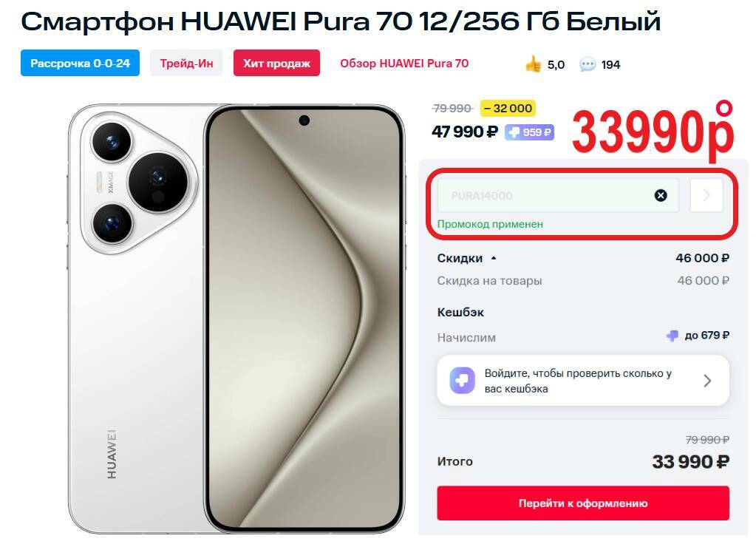Click the purple cashback icon near 679 ₽
The width and height of the screenshot is (756, 547).
pyautogui.click(x=672, y=336)
